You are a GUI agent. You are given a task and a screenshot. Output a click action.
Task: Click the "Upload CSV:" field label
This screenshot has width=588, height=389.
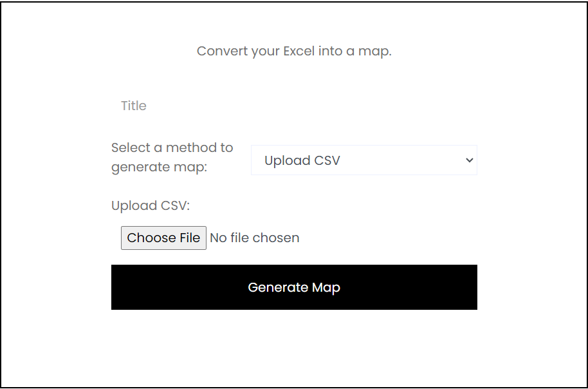pyautogui.click(x=151, y=205)
